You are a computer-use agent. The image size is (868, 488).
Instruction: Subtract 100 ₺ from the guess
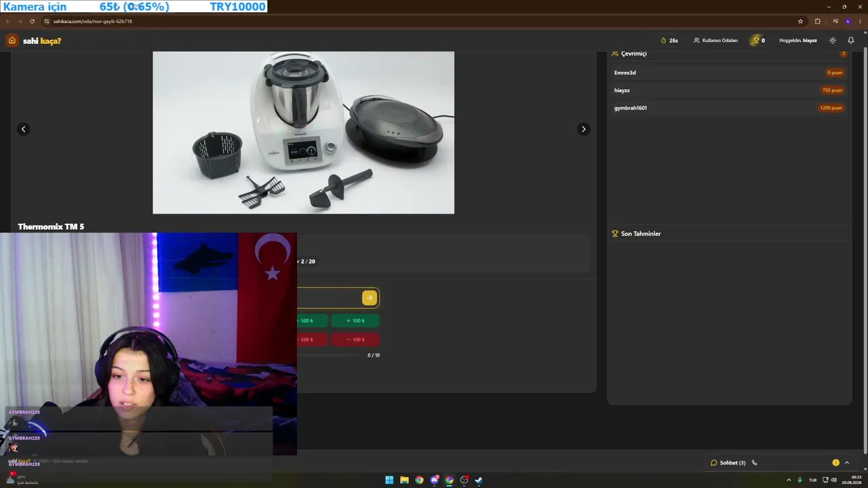pos(355,340)
